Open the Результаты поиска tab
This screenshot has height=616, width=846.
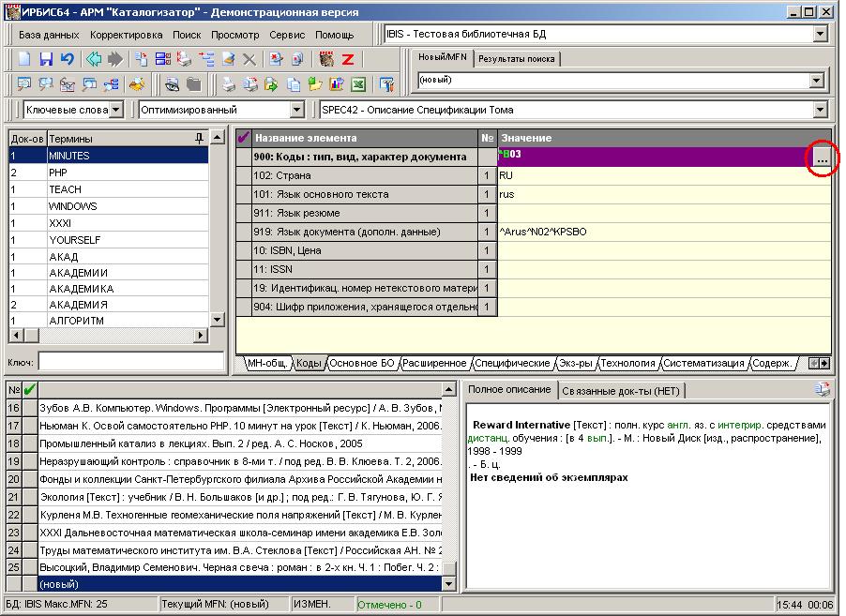[516, 59]
